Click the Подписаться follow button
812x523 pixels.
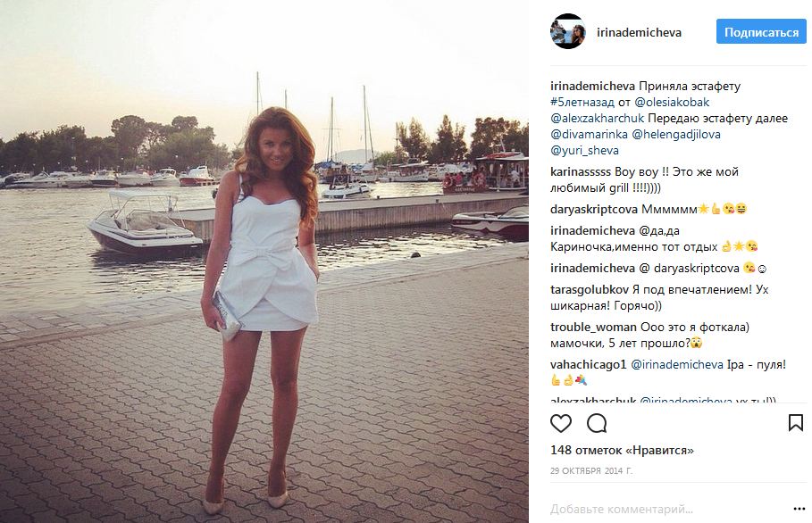click(x=761, y=32)
